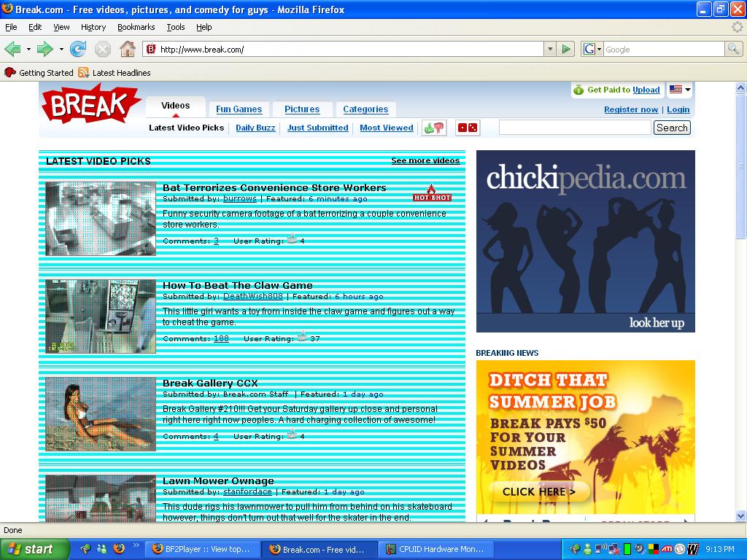Click the Firefox Forward arrow button
The width and height of the screenshot is (747, 560).
(44, 49)
